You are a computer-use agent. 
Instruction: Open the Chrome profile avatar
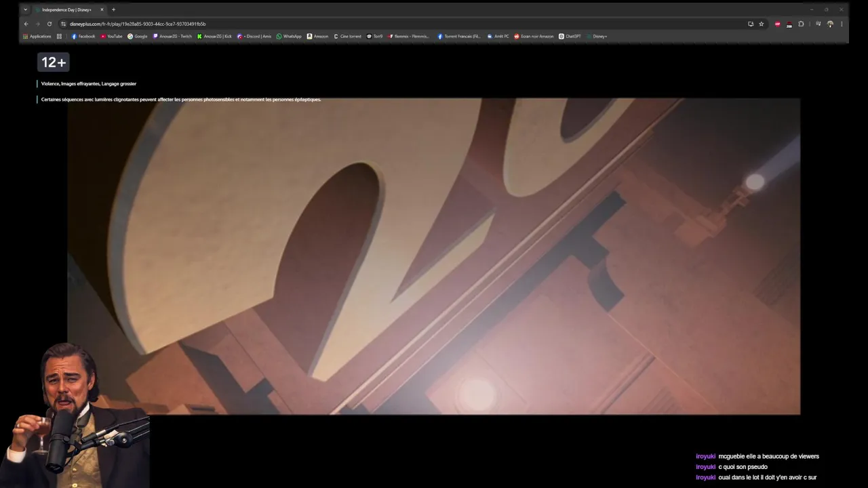point(830,24)
